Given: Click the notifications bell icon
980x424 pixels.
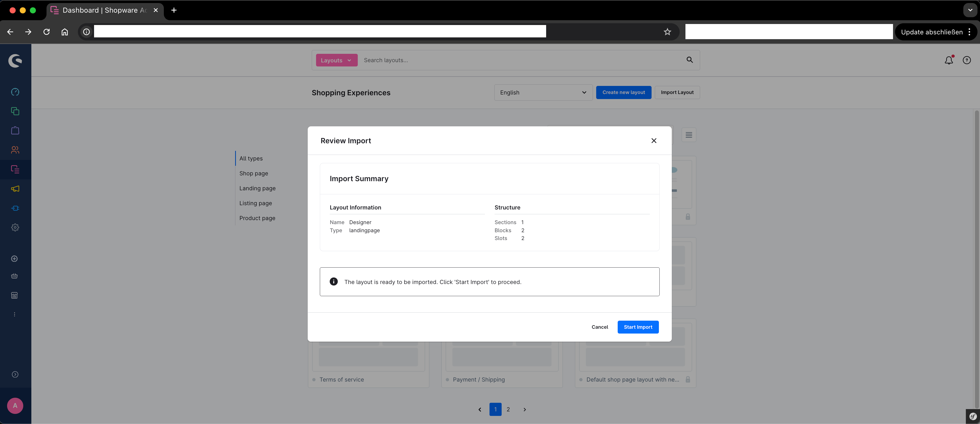Looking at the screenshot, I should click(949, 60).
